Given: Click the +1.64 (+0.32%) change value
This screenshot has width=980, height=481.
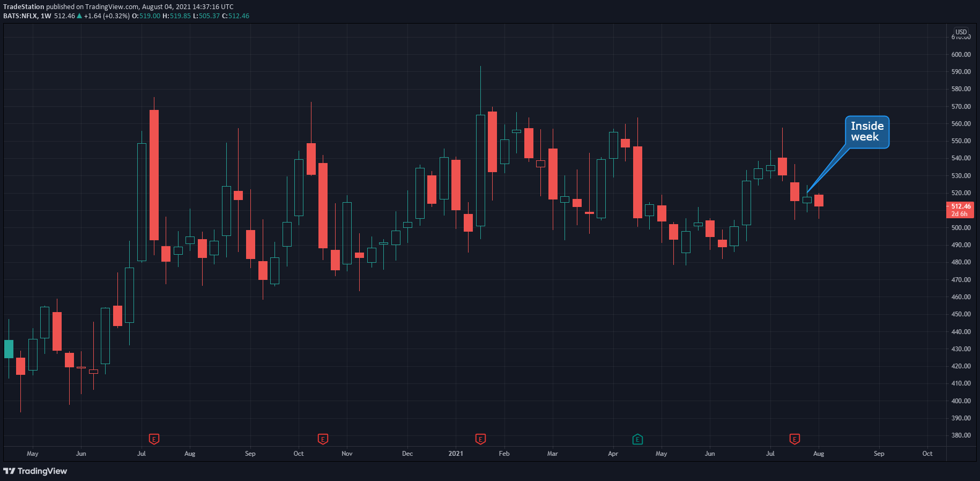Looking at the screenshot, I should (107, 16).
